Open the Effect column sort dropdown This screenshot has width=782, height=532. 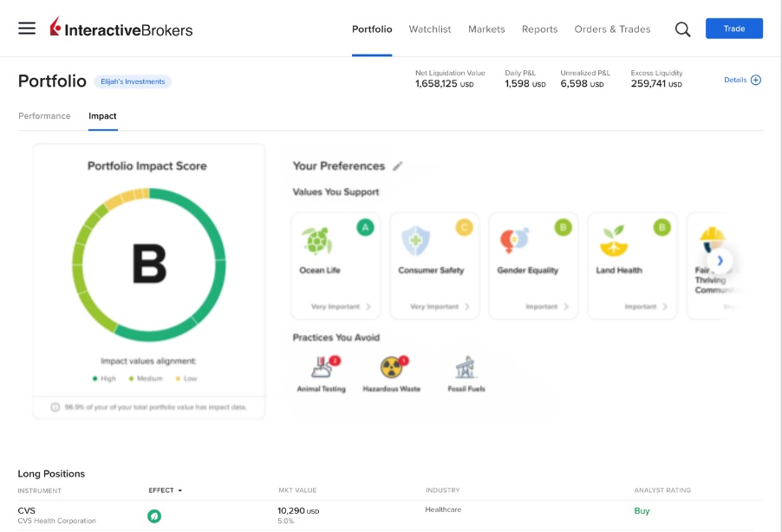point(165,490)
